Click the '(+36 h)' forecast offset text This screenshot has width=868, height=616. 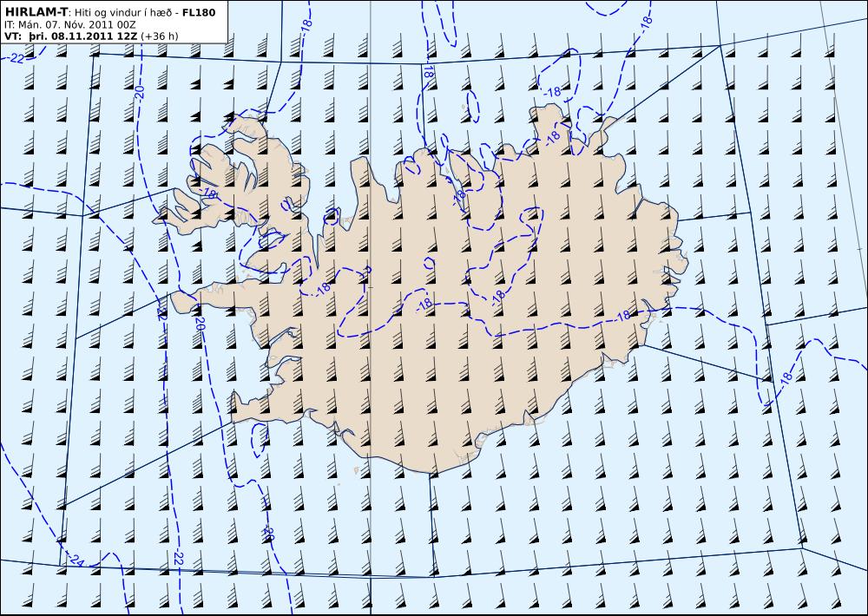160,36
